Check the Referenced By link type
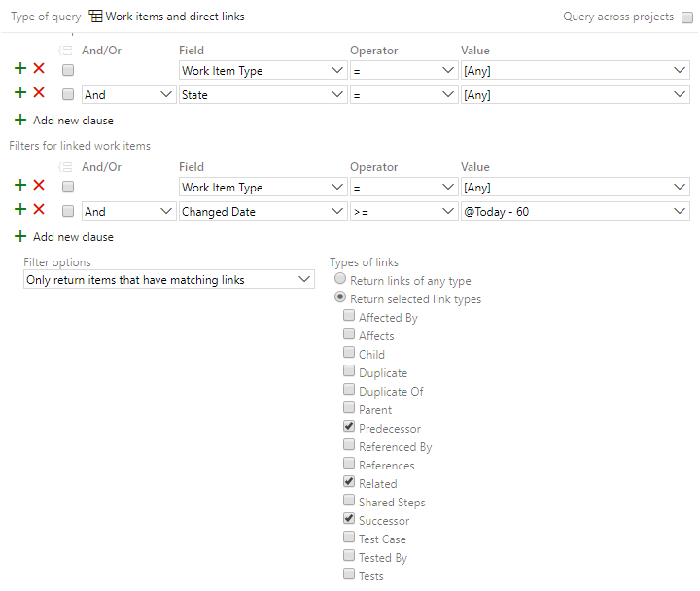The height and width of the screenshot is (591, 700). [x=349, y=444]
